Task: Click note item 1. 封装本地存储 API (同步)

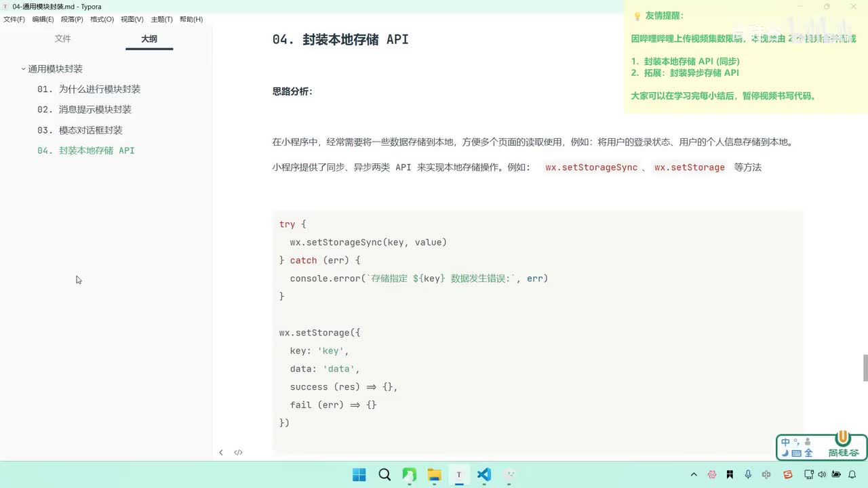Action: [x=685, y=61]
